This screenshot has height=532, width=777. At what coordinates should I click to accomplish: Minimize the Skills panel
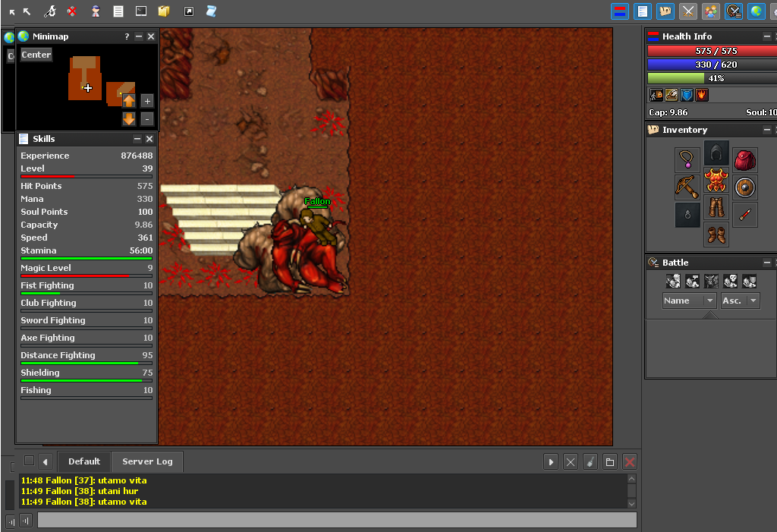pyautogui.click(x=137, y=139)
